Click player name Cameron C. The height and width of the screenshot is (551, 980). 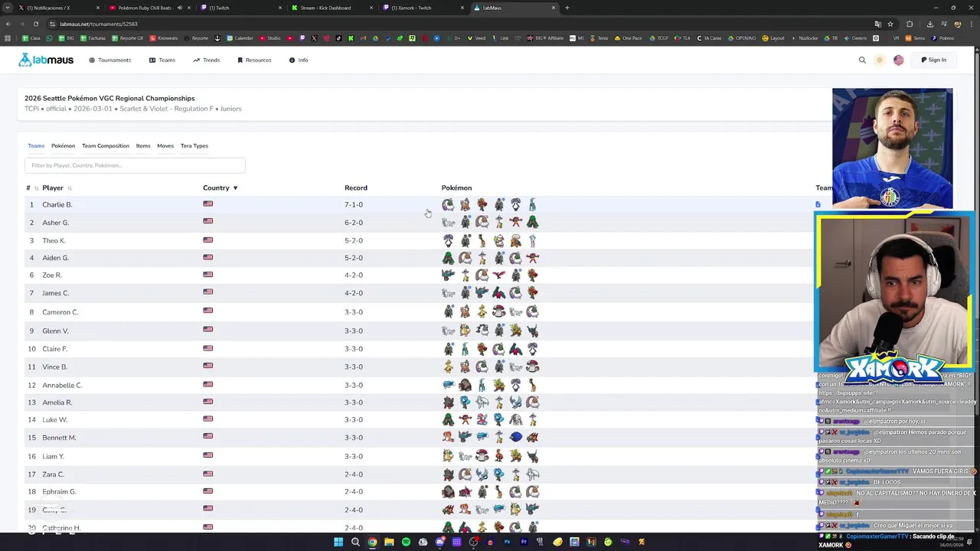click(60, 312)
